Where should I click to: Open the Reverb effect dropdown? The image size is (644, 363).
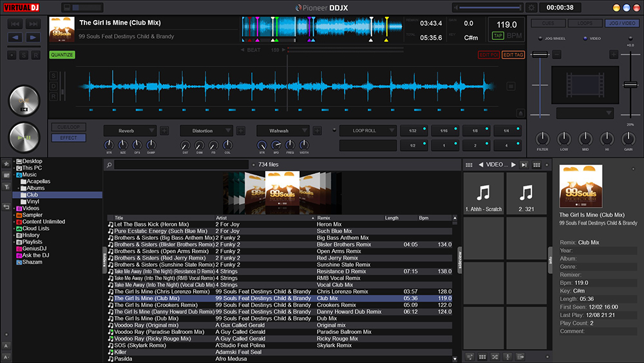(x=130, y=131)
